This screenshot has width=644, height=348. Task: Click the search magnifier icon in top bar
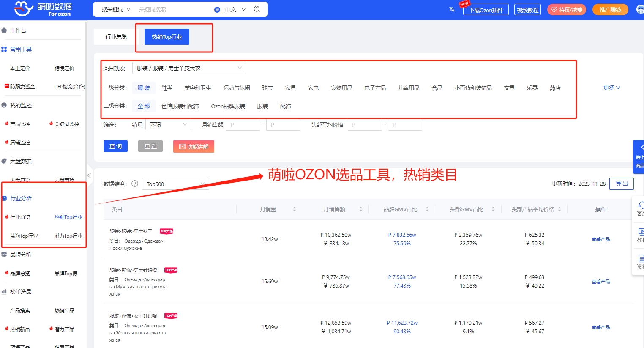(x=257, y=9)
